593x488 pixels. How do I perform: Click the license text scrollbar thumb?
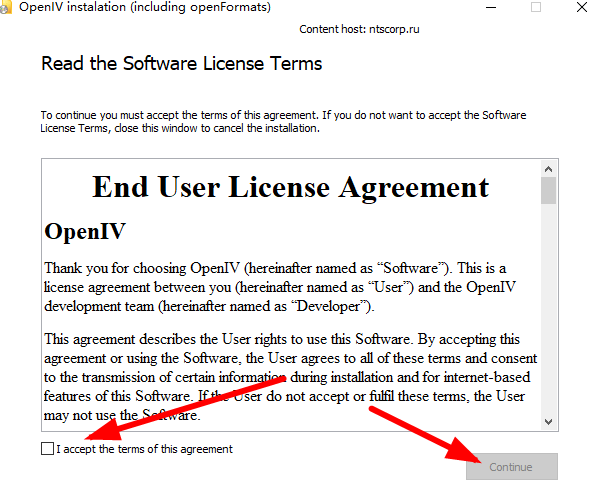pos(548,190)
